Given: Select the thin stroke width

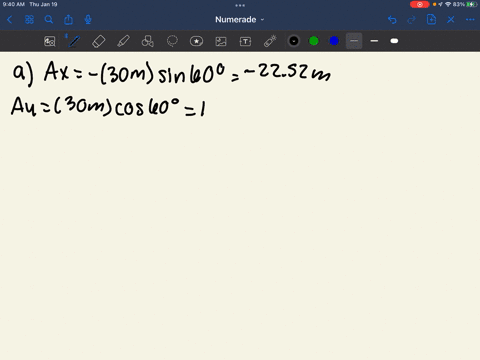Looking at the screenshot, I should coord(354,41).
